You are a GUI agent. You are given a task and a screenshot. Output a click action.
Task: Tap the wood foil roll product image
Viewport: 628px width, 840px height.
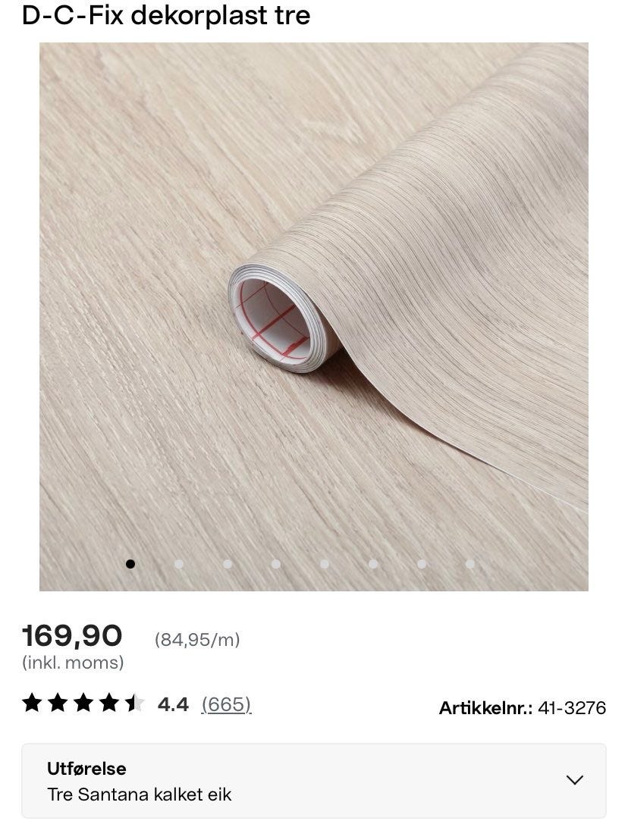pos(314,317)
